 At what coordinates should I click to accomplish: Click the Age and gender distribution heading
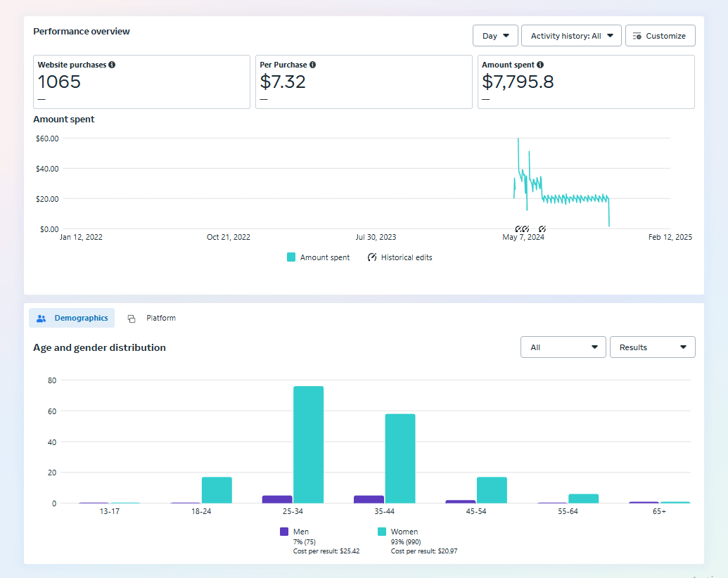coord(99,347)
